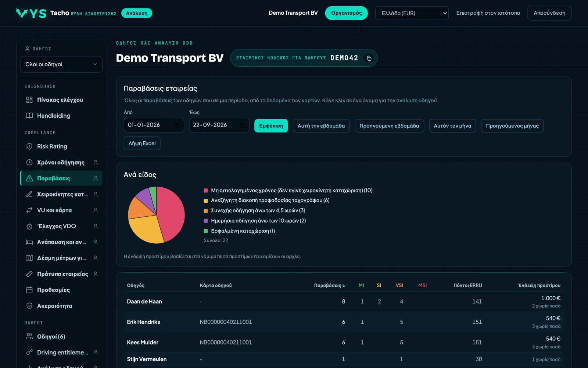The height and width of the screenshot is (368, 588).
Task: Click the Από date input 01-01-2026
Action: point(154,125)
